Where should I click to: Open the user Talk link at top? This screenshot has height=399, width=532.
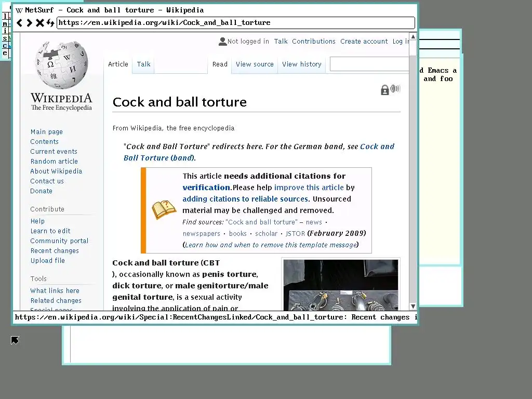click(281, 42)
